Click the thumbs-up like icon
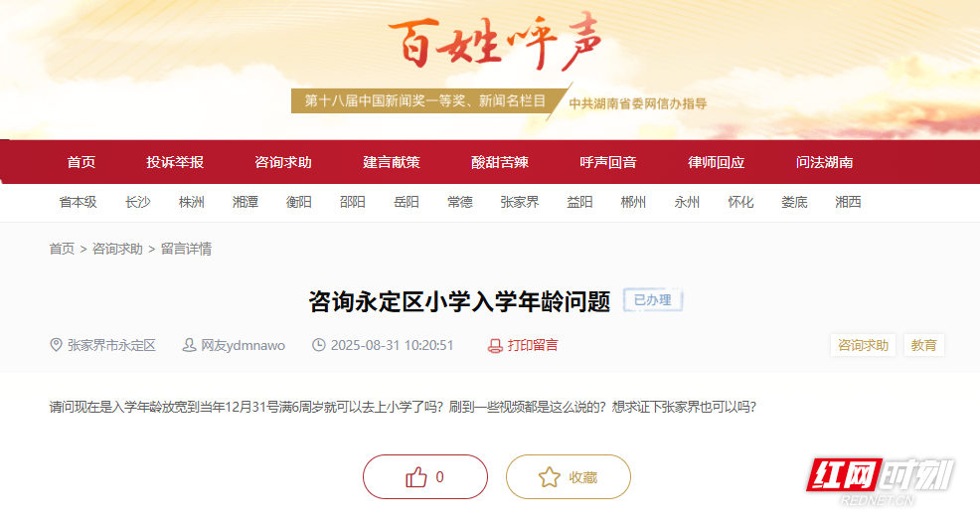Image resolution: width=980 pixels, height=531 pixels. pos(416,477)
